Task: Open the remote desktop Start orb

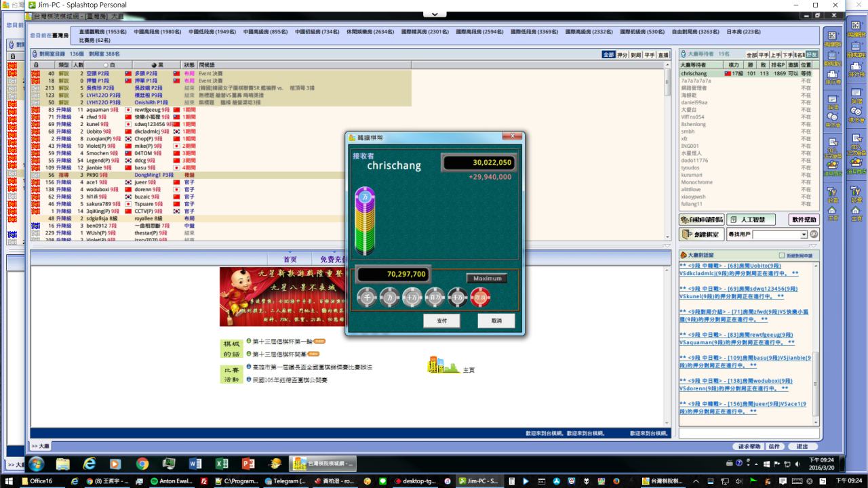Action: click(x=36, y=464)
